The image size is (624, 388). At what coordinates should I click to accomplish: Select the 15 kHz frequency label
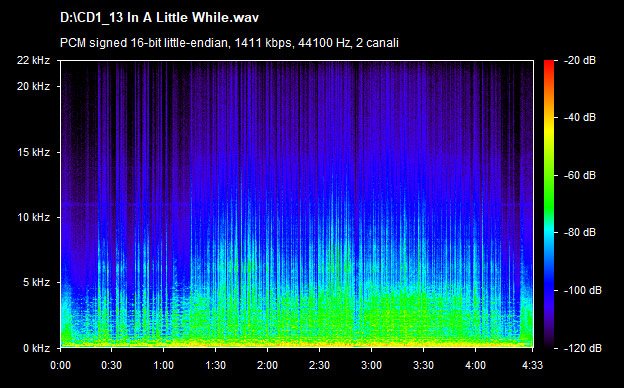pyautogui.click(x=33, y=152)
